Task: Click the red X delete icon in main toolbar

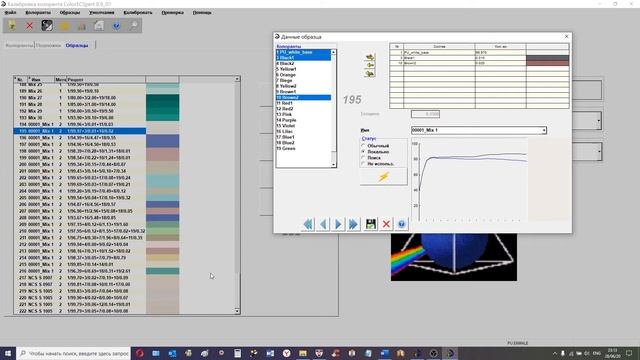Action: (29, 26)
